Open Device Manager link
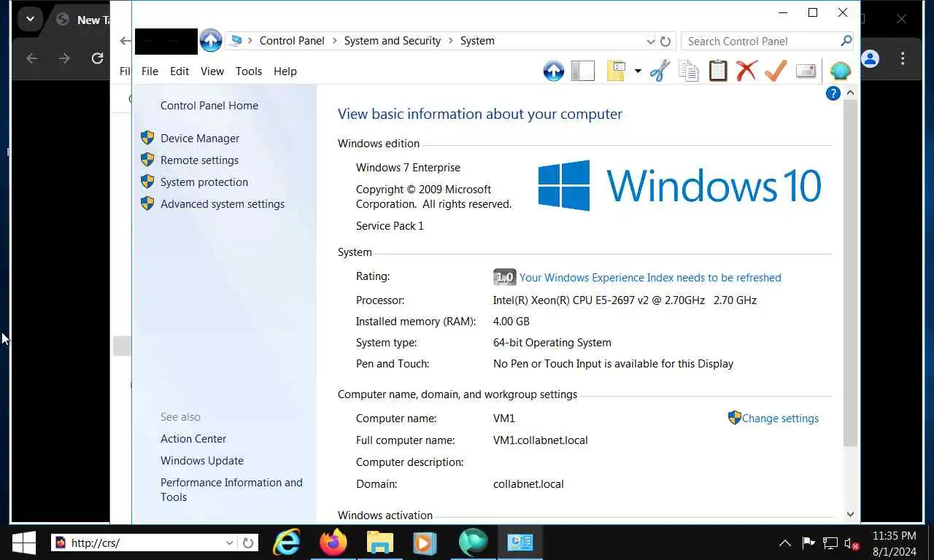The height and width of the screenshot is (560, 934). (200, 138)
